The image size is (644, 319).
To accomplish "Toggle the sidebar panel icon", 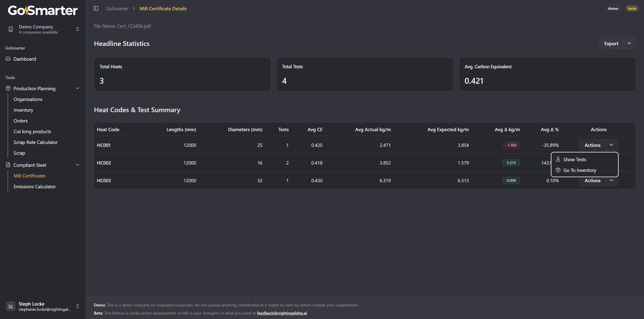I will pos(96,9).
